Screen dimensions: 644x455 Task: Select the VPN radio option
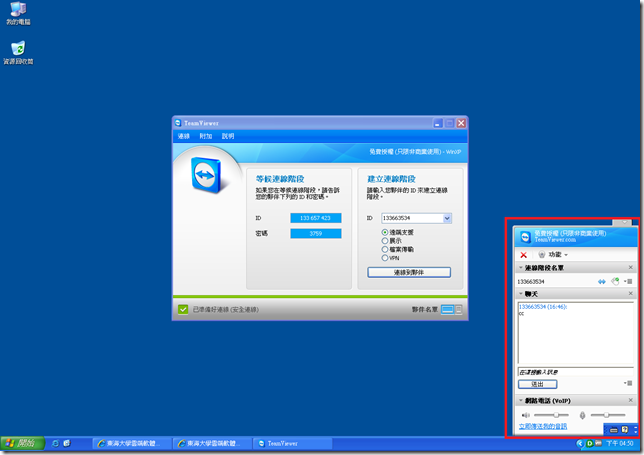click(385, 258)
